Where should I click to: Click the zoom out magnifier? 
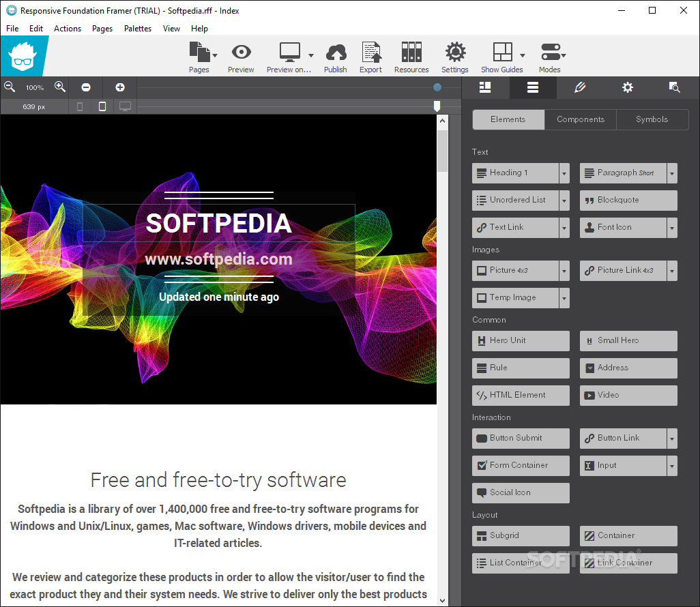coord(10,87)
